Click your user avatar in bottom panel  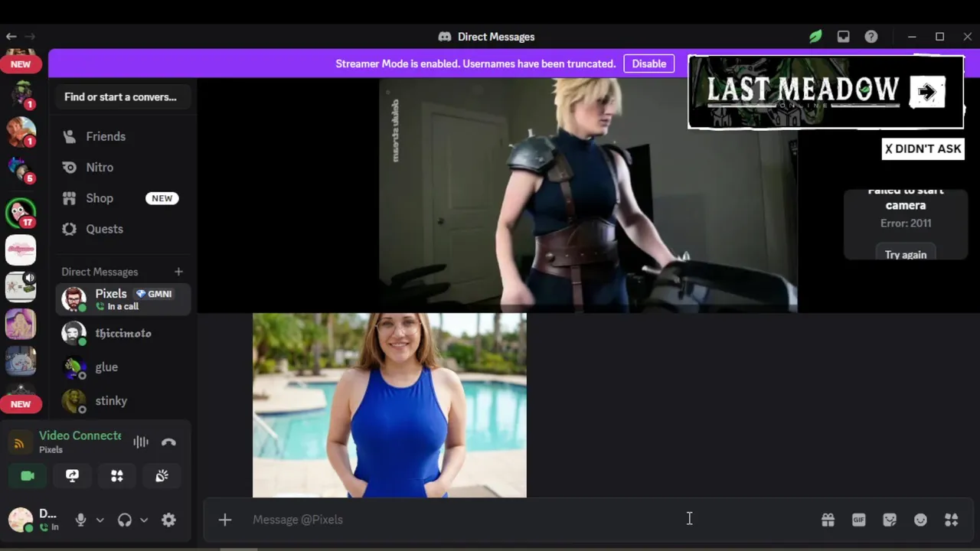coord(21,520)
